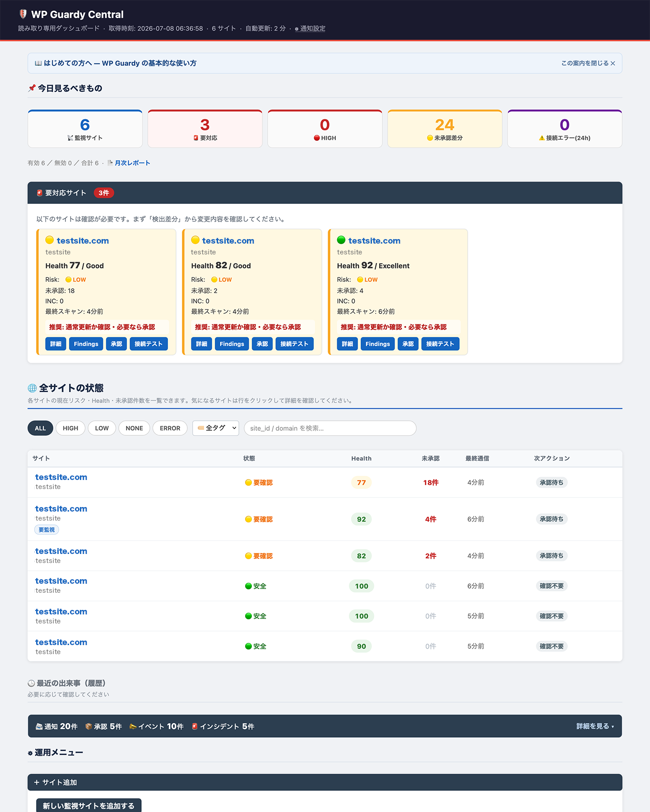This screenshot has height=812, width=650.
Task: Click Health badge 77 in table
Action: pos(362,483)
